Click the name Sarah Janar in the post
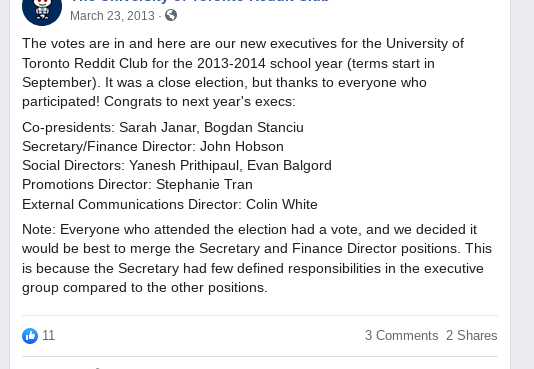Image resolution: width=534 pixels, height=369 pixels. pos(158,128)
